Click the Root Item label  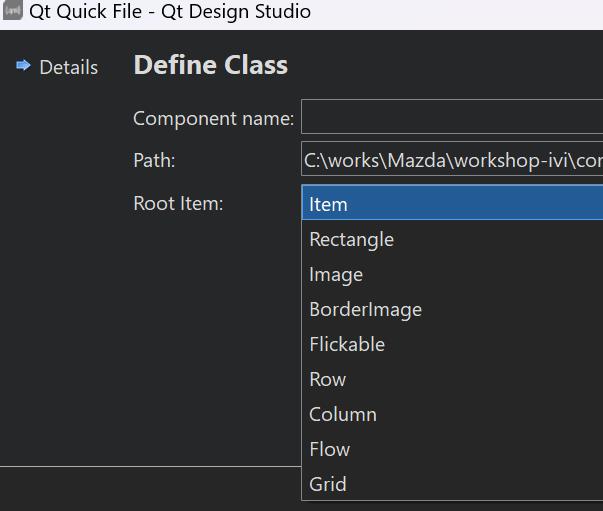pyautogui.click(x=178, y=203)
